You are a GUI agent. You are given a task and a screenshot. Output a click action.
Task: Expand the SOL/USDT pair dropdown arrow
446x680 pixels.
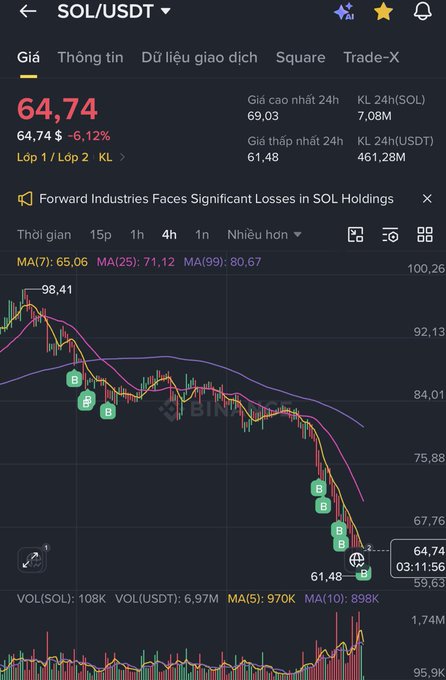coord(166,11)
